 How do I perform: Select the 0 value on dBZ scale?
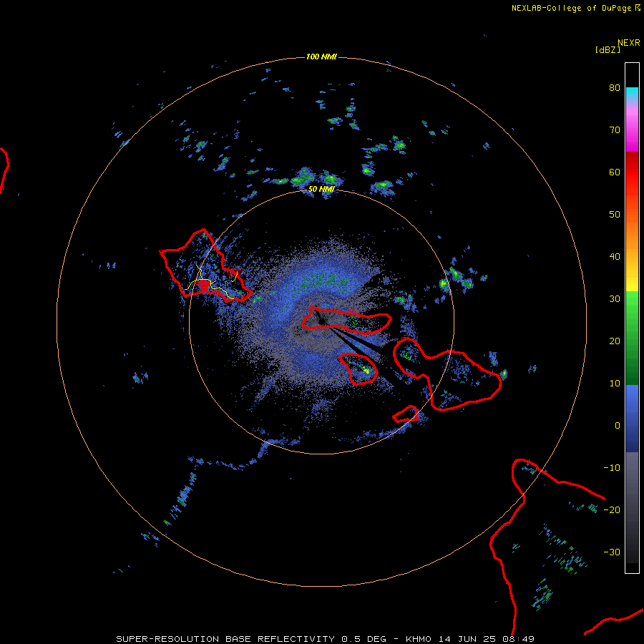[618, 426]
